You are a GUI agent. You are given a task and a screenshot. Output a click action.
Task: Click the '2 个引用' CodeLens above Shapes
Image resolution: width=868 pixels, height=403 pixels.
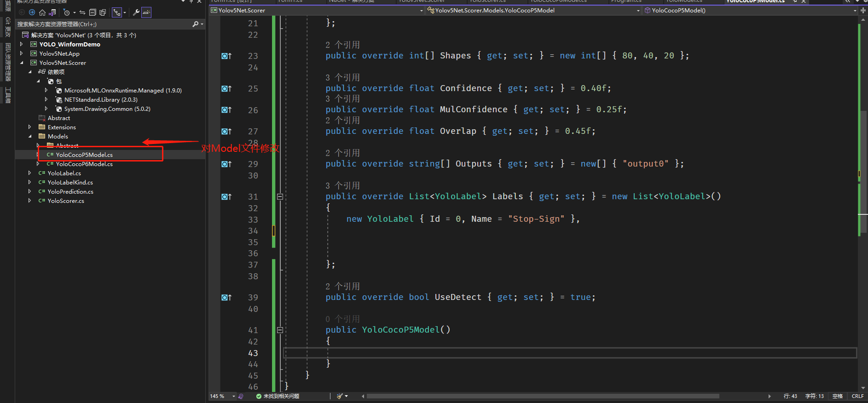[342, 45]
